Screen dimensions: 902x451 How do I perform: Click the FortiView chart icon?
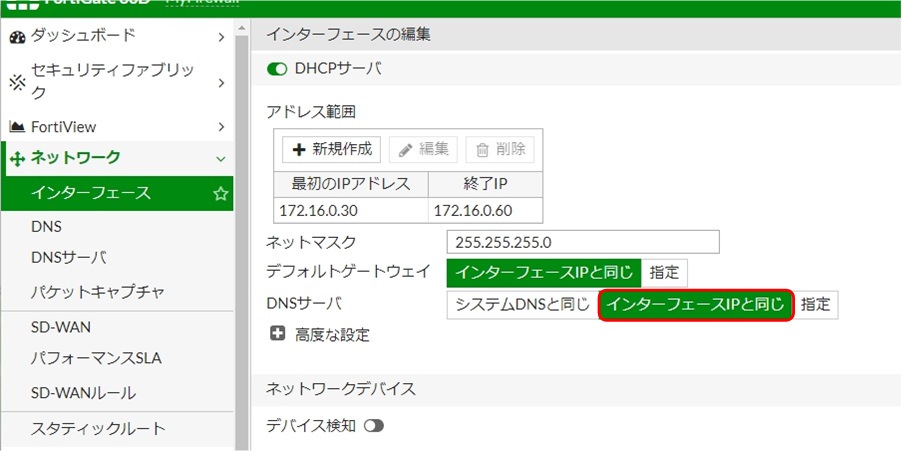(17, 127)
